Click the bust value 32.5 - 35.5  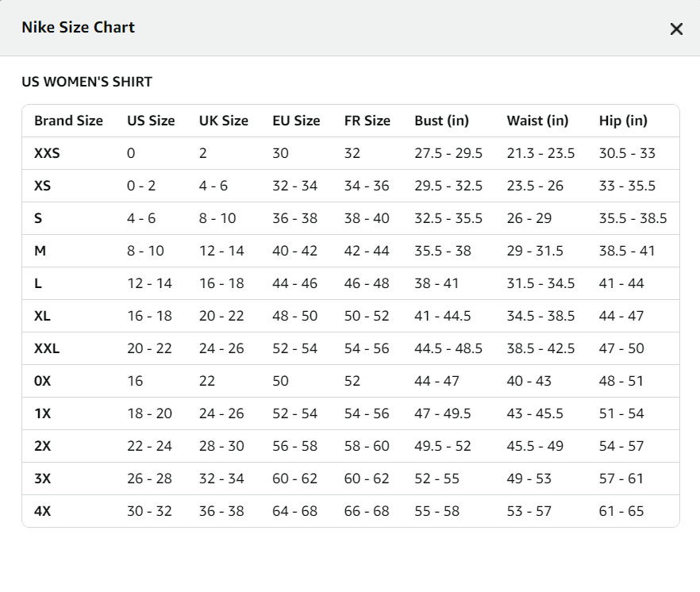pyautogui.click(x=448, y=218)
